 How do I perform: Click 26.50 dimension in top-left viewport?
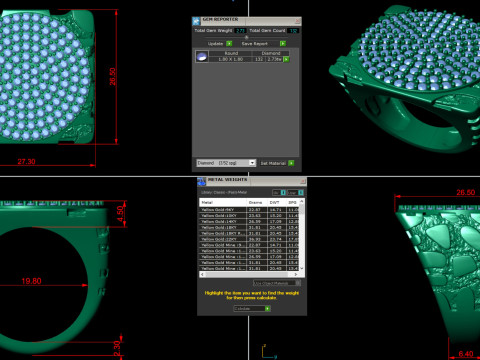click(113, 77)
